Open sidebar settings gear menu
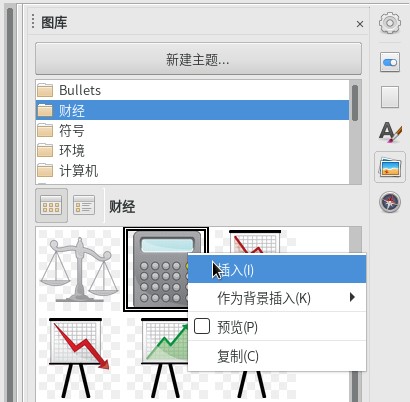The image size is (410, 402). point(390,23)
